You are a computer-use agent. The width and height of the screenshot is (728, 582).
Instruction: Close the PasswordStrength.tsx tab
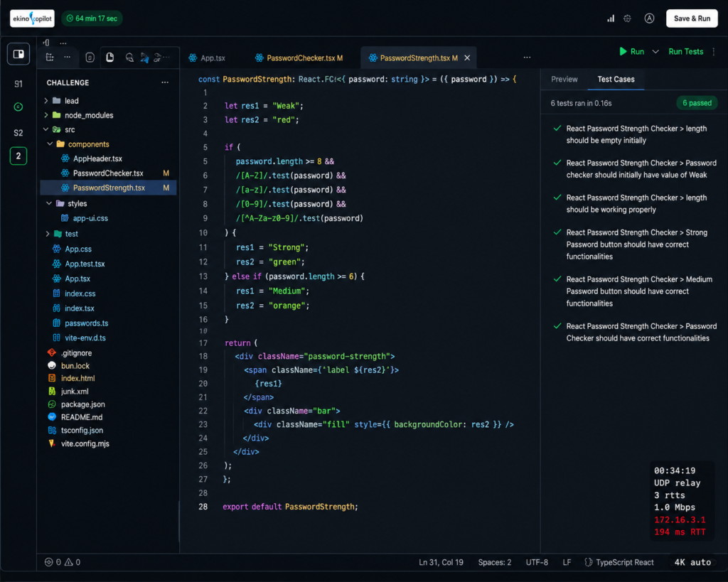(467, 58)
